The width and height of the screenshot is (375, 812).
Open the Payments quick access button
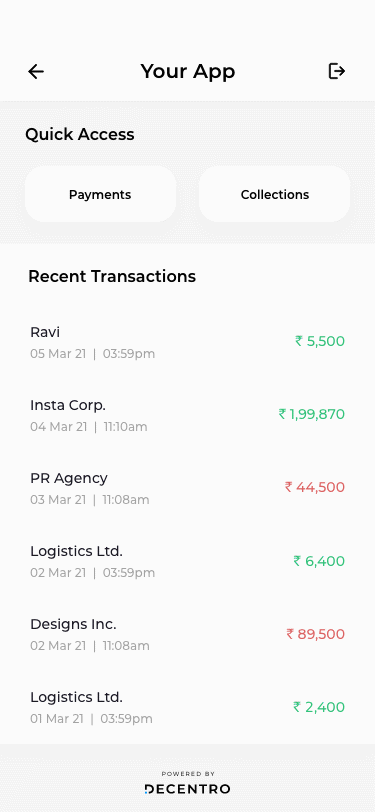(x=100, y=194)
